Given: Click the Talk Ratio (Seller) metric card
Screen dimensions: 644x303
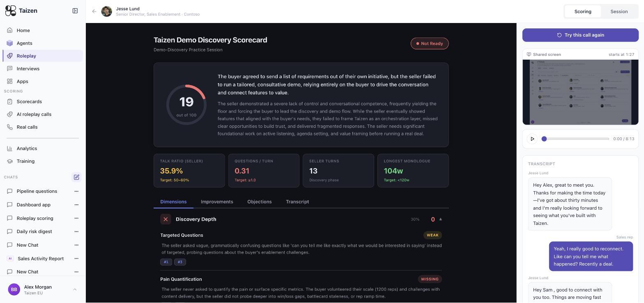Looking at the screenshot, I should (x=189, y=171).
